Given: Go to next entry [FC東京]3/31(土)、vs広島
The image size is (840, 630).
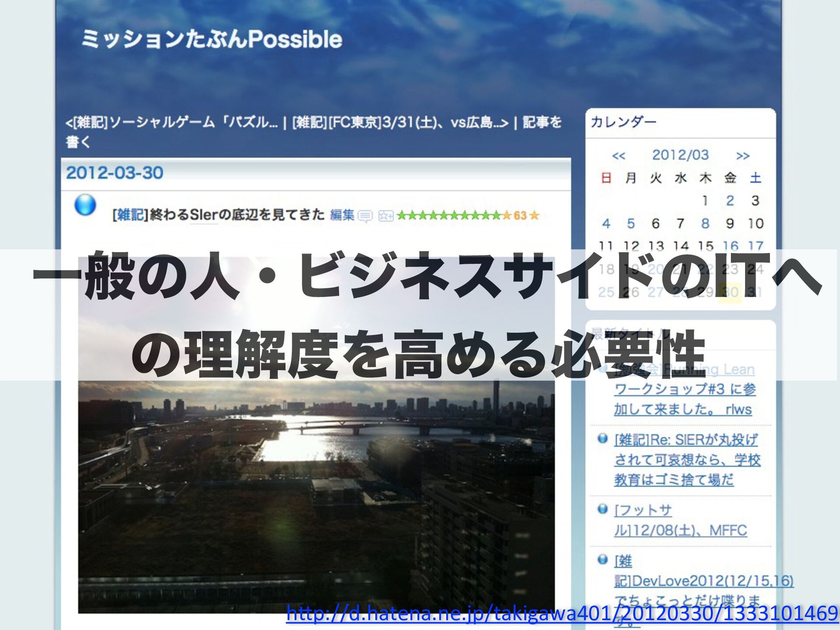Looking at the screenshot, I should click(400, 122).
